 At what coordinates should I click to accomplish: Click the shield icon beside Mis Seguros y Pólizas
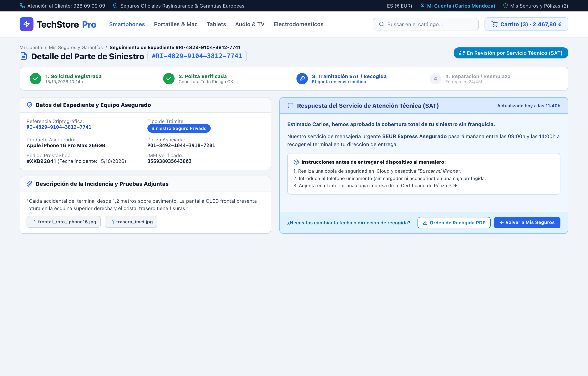point(506,6)
